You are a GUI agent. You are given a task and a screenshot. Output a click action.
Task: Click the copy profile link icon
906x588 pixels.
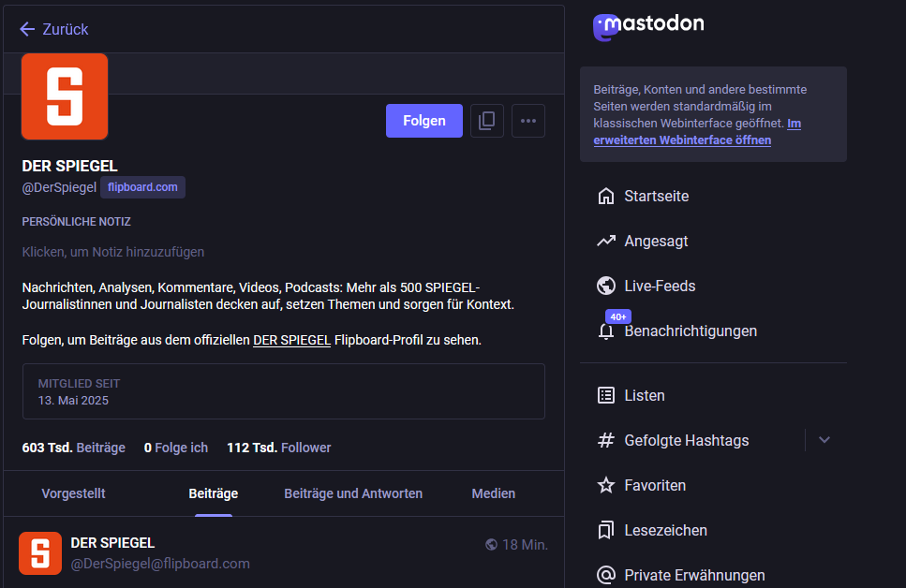486,121
